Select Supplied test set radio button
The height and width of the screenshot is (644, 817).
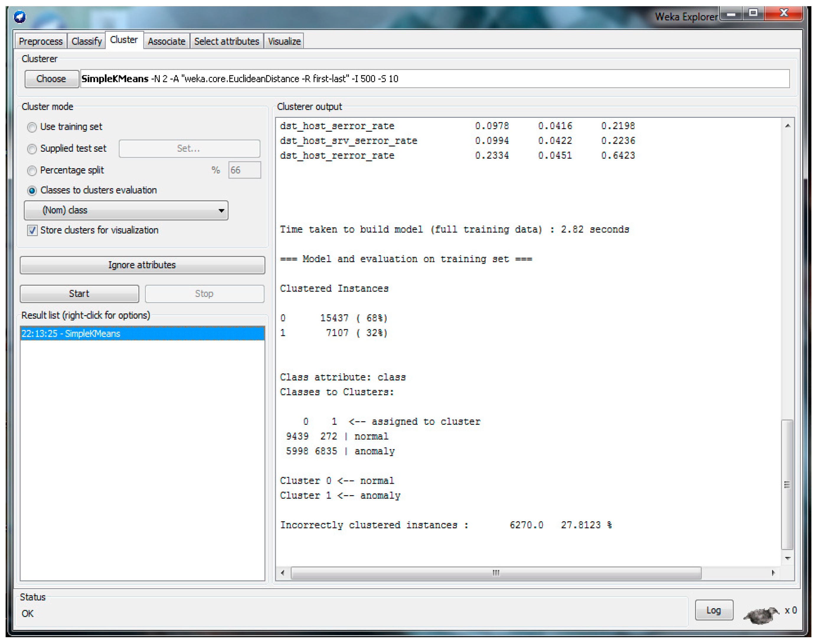pyautogui.click(x=32, y=149)
